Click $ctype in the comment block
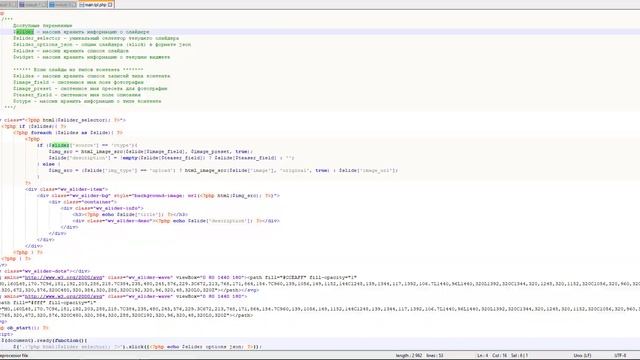The width and height of the screenshot is (640, 360). pyautogui.click(x=22, y=101)
